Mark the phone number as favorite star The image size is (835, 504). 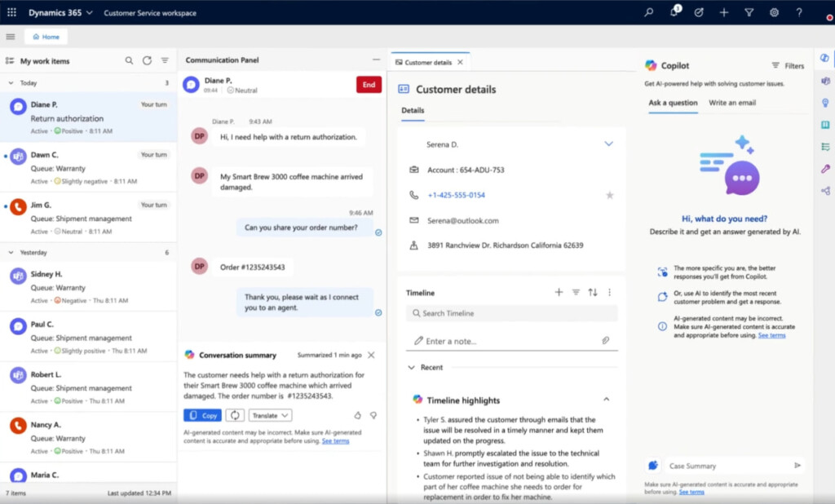pyautogui.click(x=610, y=195)
